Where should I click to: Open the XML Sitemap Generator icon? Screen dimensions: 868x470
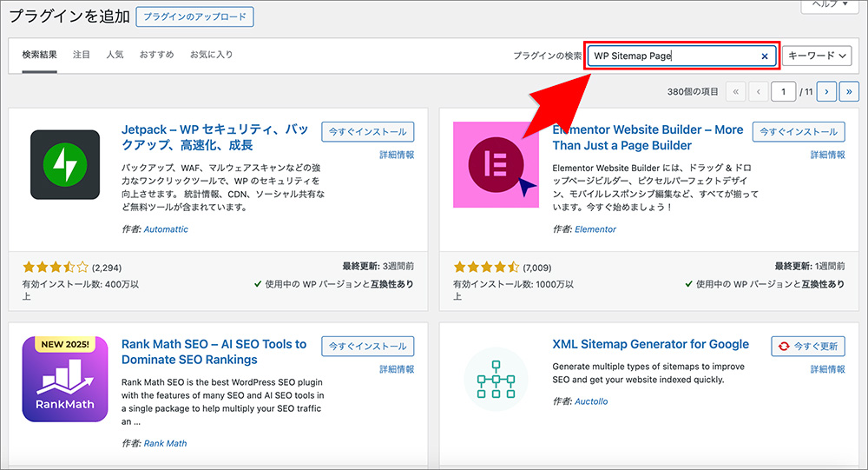pyautogui.click(x=496, y=379)
